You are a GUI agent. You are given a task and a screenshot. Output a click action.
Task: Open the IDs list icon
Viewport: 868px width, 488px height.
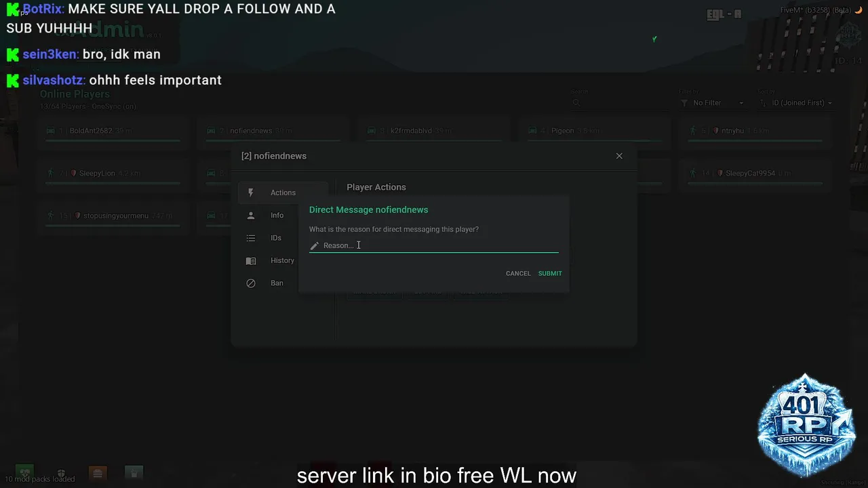(251, 238)
